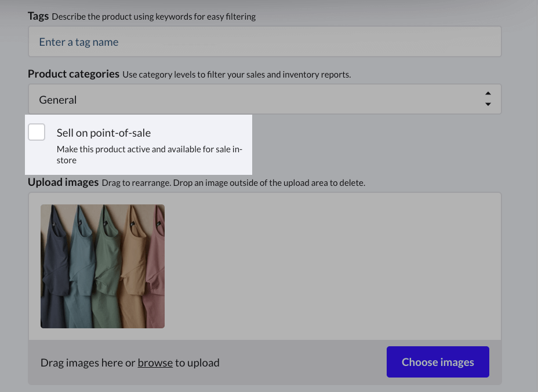Screen dimensions: 538x392
Task: Select the uploaded t-shirts image thumbnail
Action: (x=103, y=266)
